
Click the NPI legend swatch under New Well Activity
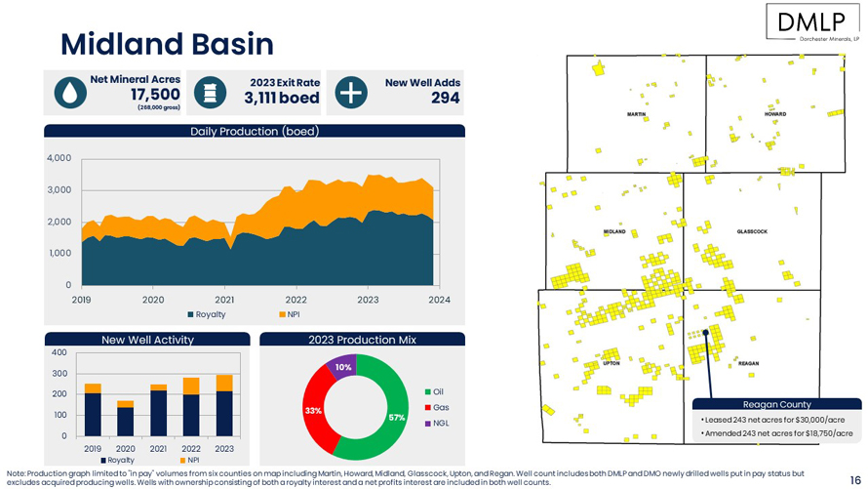(182, 460)
